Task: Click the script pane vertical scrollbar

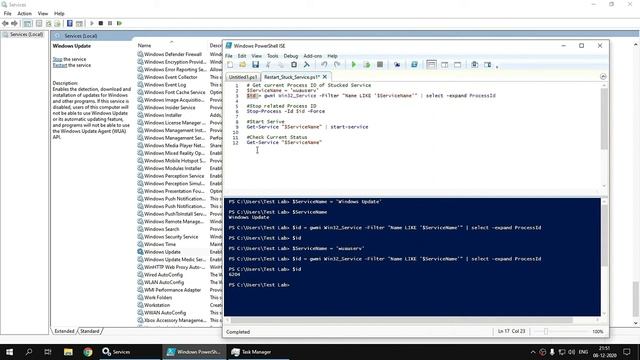Action: 604,118
